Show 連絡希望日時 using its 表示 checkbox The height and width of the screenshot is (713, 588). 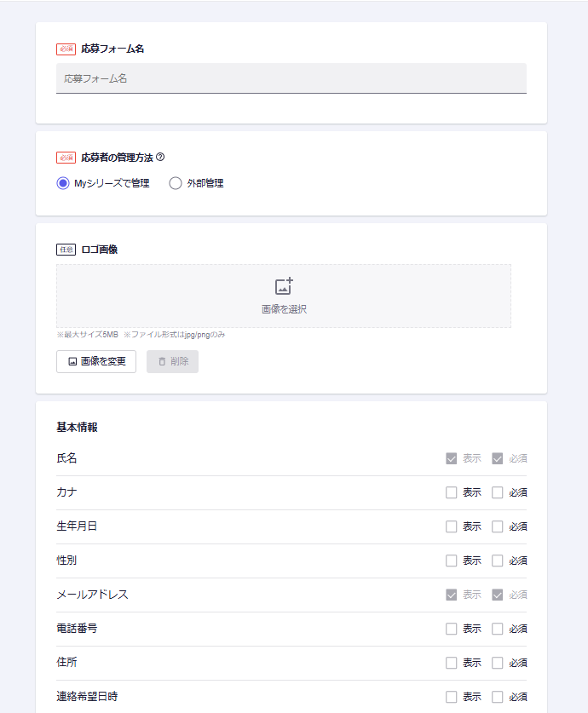(452, 697)
